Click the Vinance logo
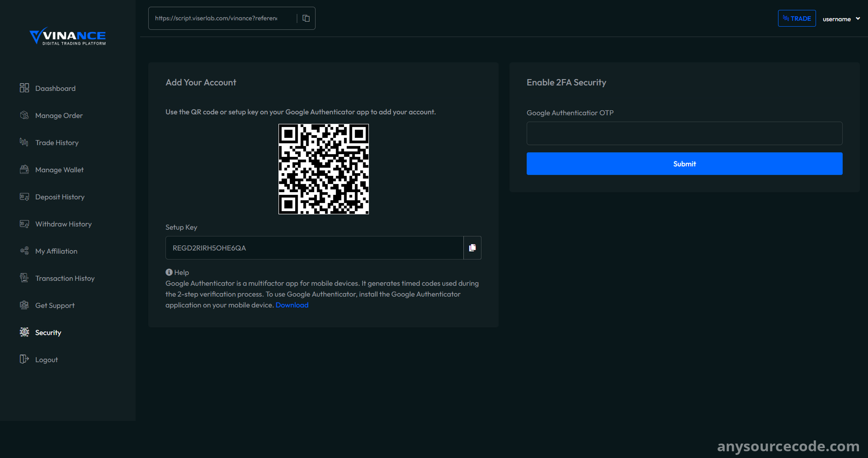The width and height of the screenshot is (868, 458). pyautogui.click(x=68, y=36)
